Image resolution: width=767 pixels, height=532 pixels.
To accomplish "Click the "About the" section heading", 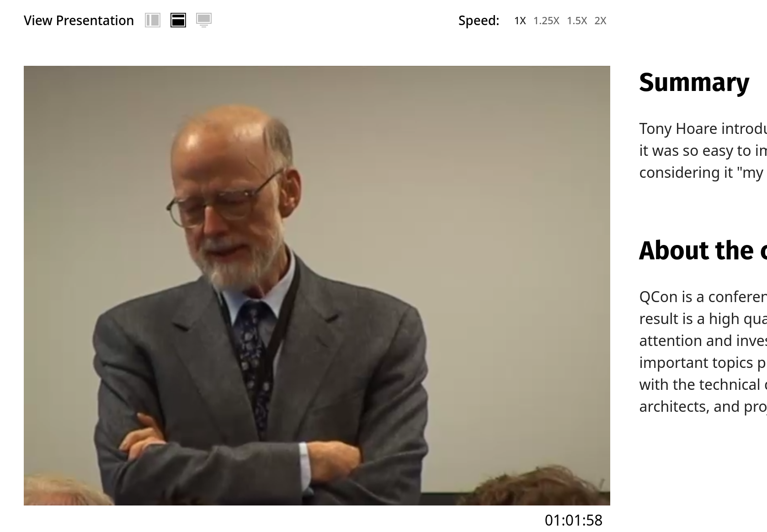I will pyautogui.click(x=703, y=250).
